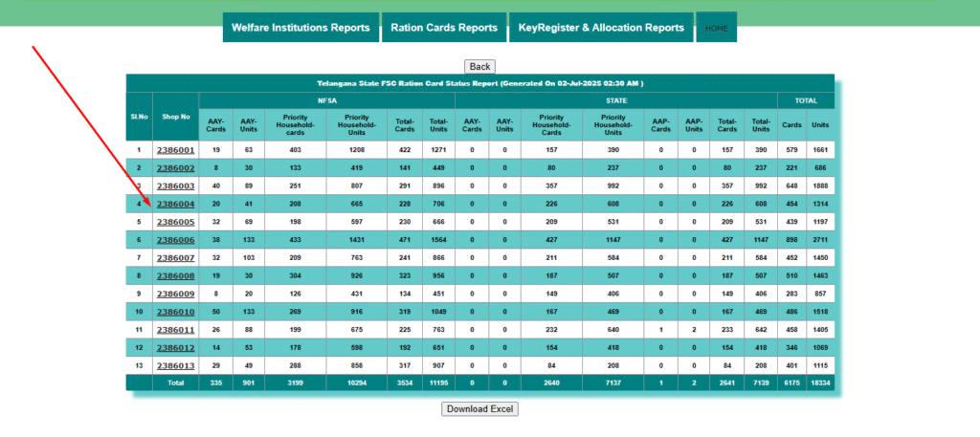Select footer value 7137
980x437 pixels.
(x=613, y=383)
